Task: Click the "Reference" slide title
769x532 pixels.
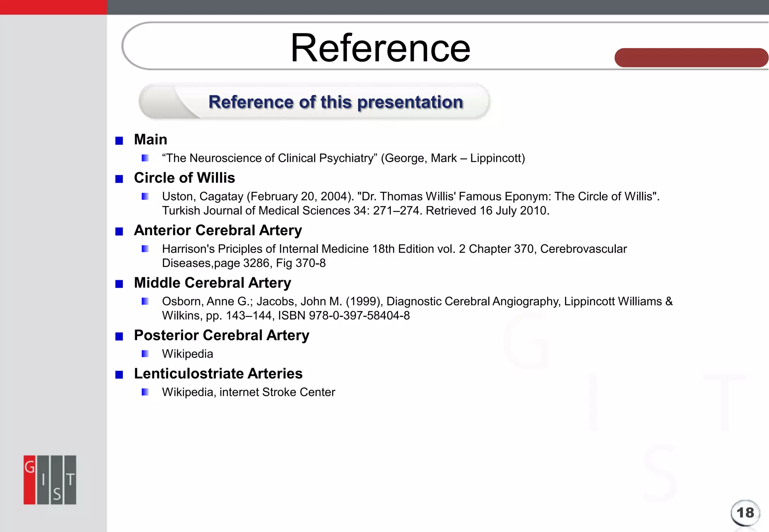Action: pos(380,48)
